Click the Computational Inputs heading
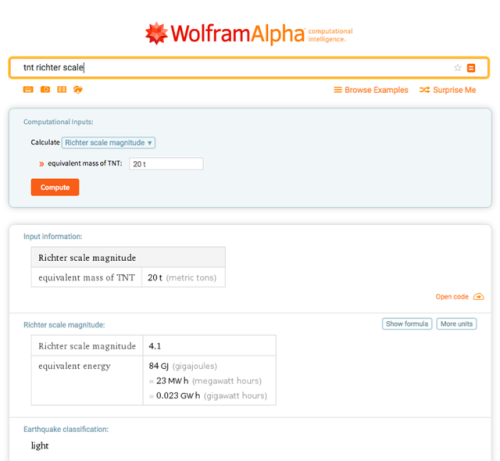The width and height of the screenshot is (500, 461). [58, 122]
